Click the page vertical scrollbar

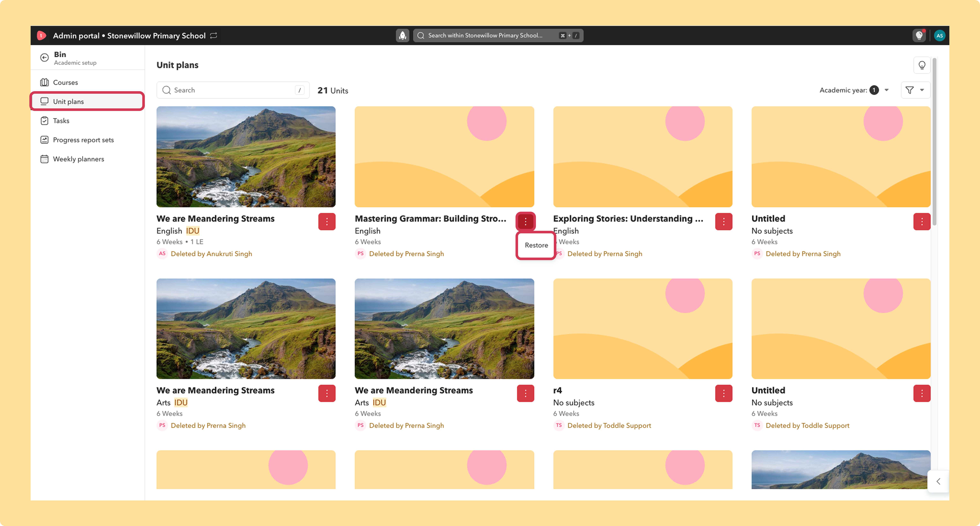[934, 141]
